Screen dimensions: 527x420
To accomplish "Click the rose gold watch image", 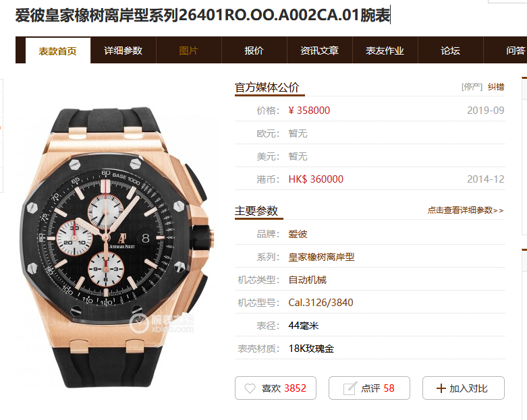I will click(x=117, y=247).
